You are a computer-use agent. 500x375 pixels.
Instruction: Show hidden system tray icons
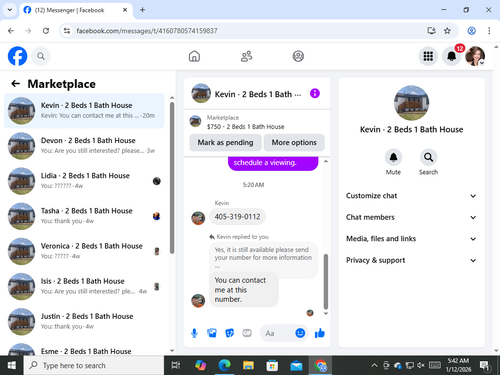pyautogui.click(x=374, y=366)
